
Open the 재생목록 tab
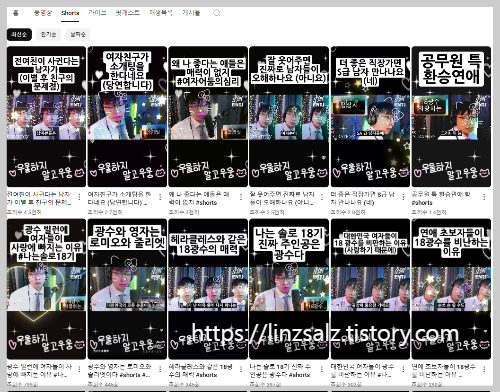(161, 13)
